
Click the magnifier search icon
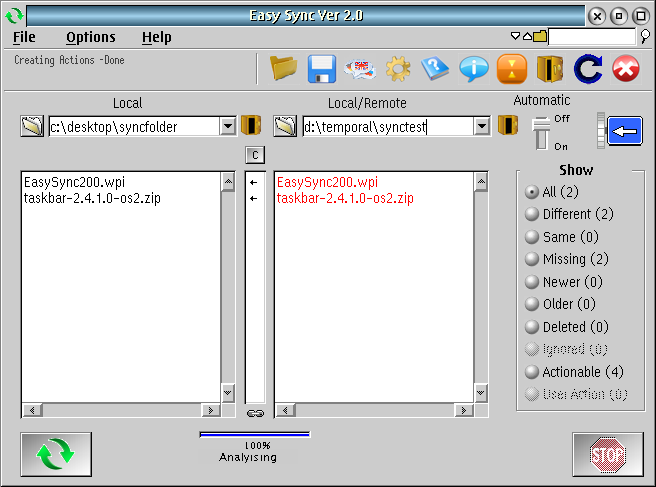tap(645, 36)
